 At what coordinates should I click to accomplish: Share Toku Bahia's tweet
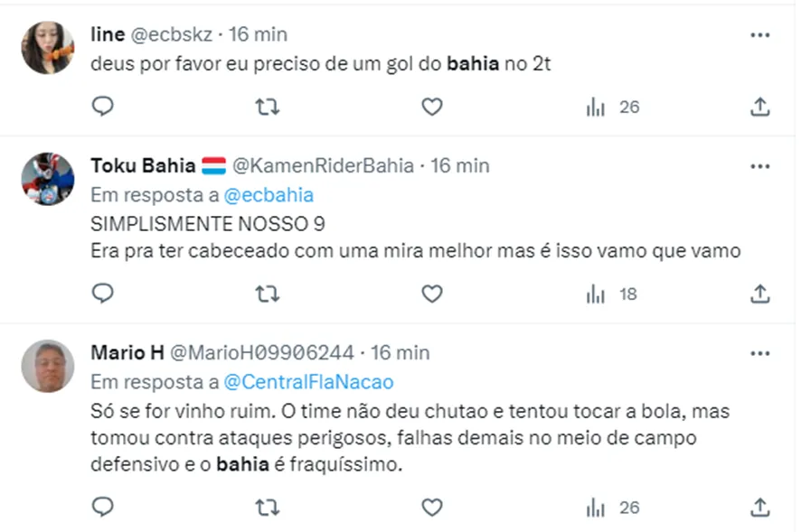pyautogui.click(x=760, y=294)
